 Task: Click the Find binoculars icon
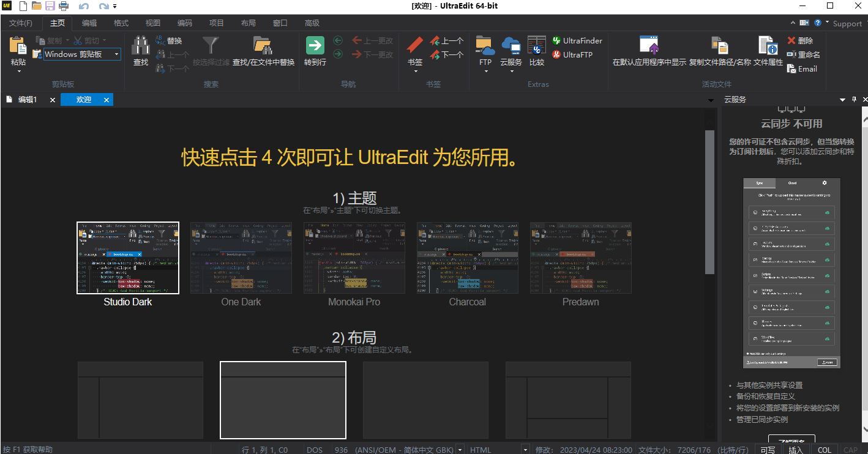(141, 46)
